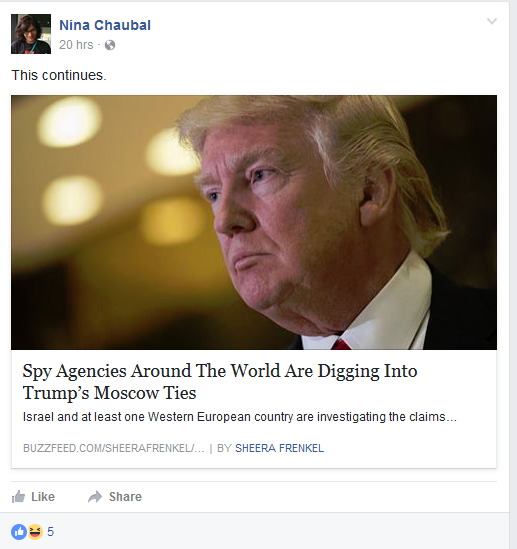Click the BY byline label
The image size is (517, 549).
pos(224,448)
